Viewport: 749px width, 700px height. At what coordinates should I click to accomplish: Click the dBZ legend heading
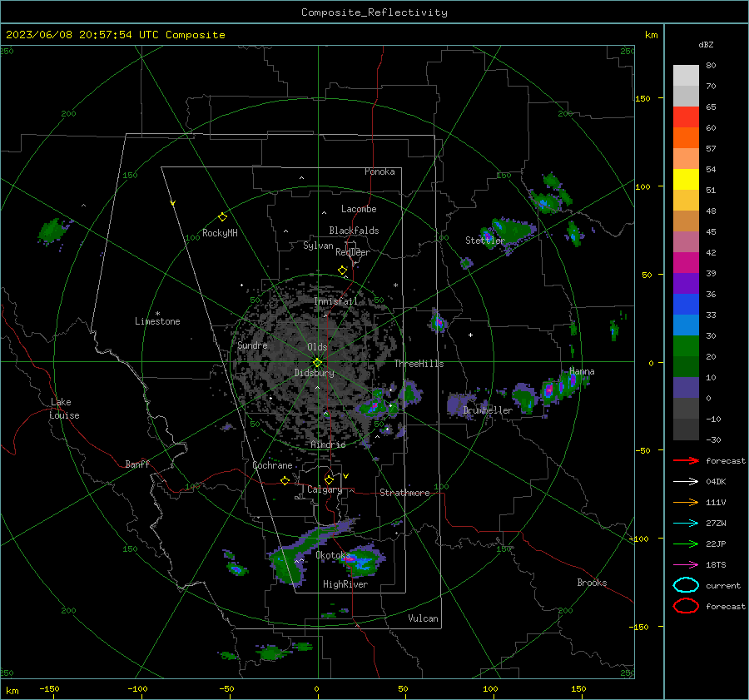706,45
